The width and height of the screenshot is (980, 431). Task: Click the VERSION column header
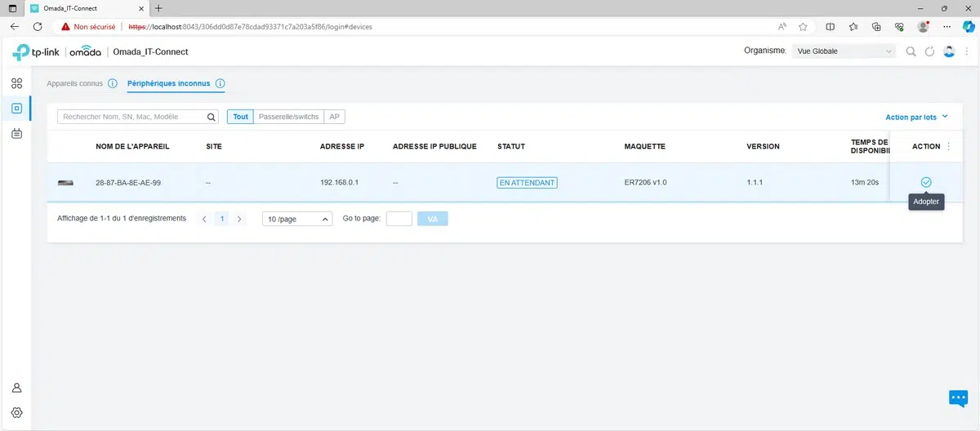(x=764, y=147)
